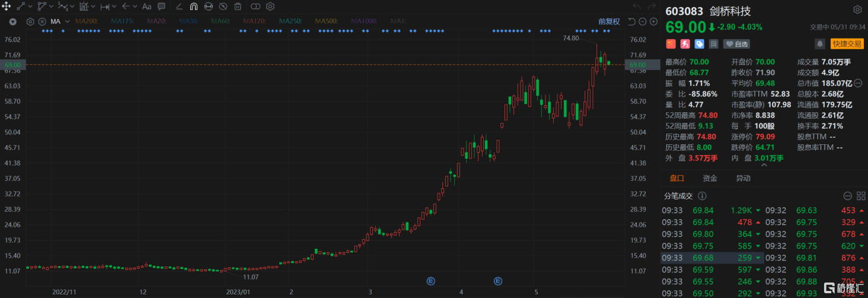
Task: Show info for 分笔成交
Action: pyautogui.click(x=703, y=196)
